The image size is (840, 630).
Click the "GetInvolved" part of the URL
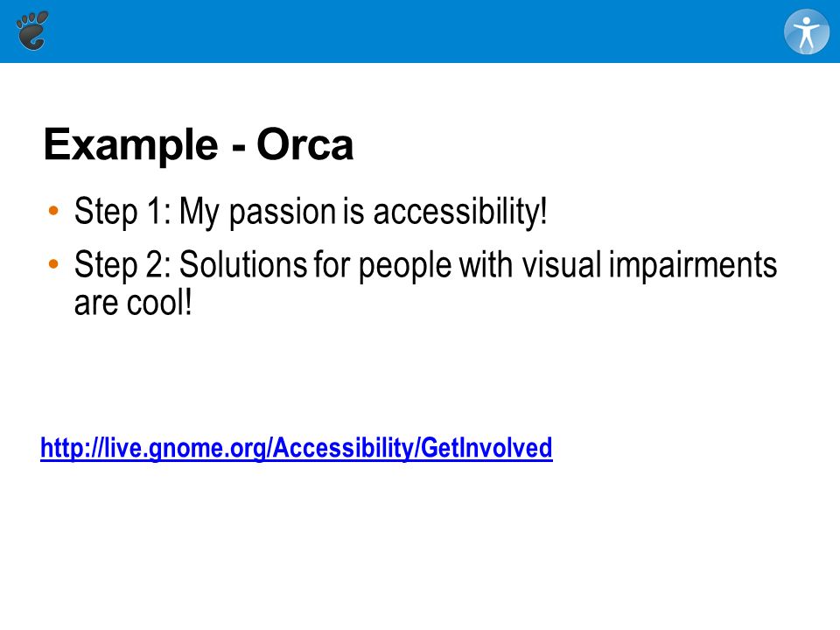(x=486, y=447)
